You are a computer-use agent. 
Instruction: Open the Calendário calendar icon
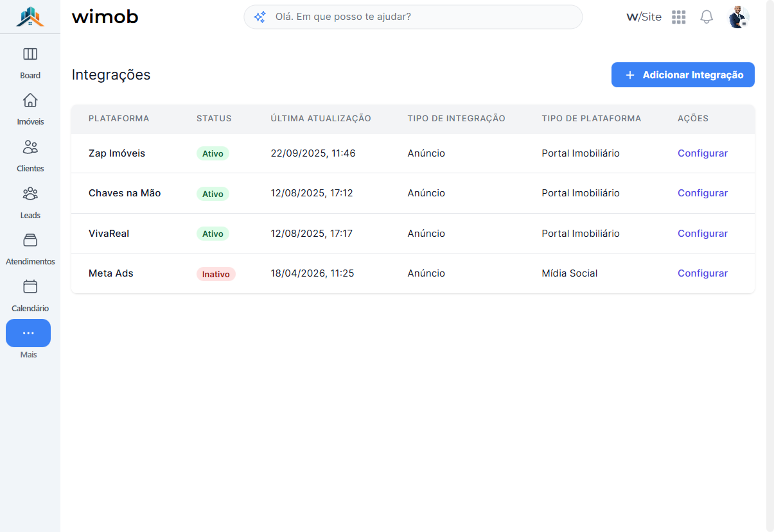(x=30, y=286)
